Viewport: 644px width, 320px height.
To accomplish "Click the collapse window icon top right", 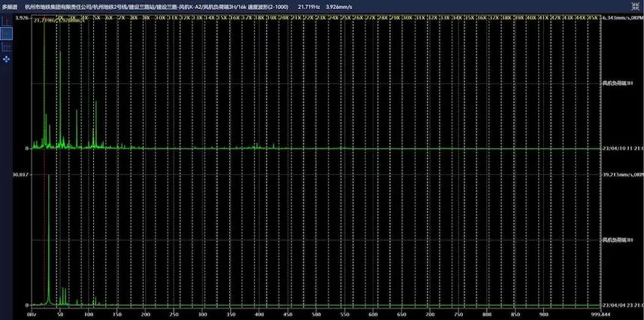I will [x=635, y=6].
